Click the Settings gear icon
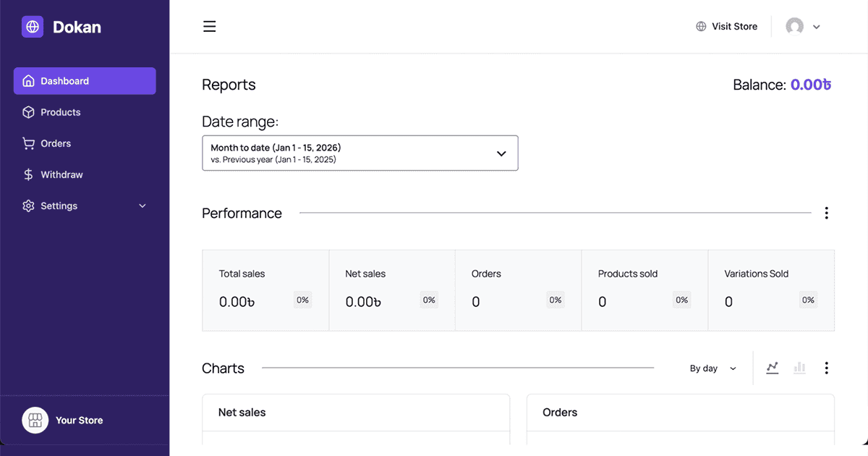 29,206
